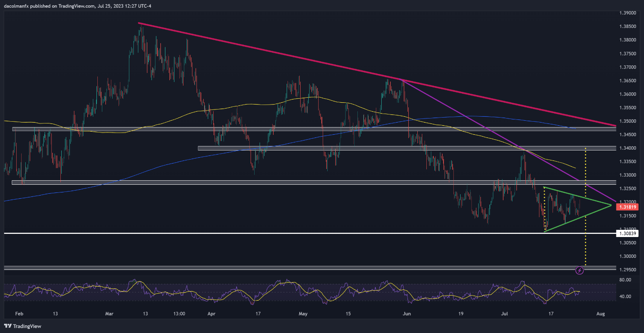
Task: Click the Jun date axis label
Action: point(407,313)
